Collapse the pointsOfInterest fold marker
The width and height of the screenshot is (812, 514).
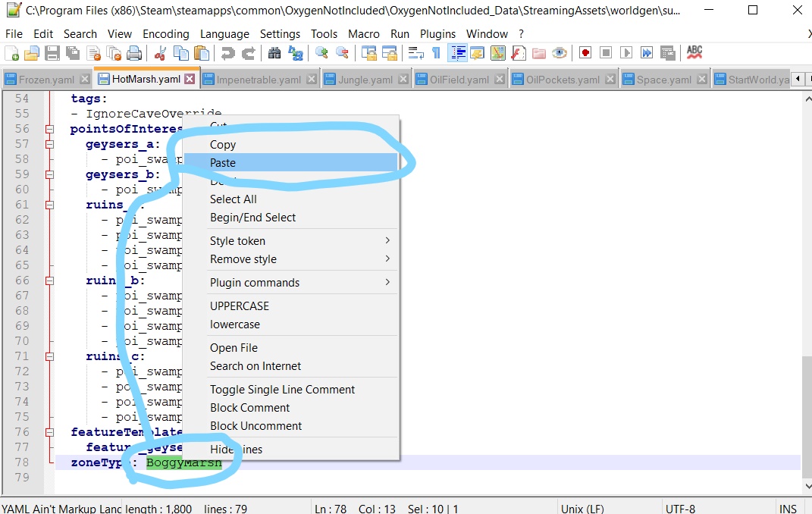coord(49,129)
